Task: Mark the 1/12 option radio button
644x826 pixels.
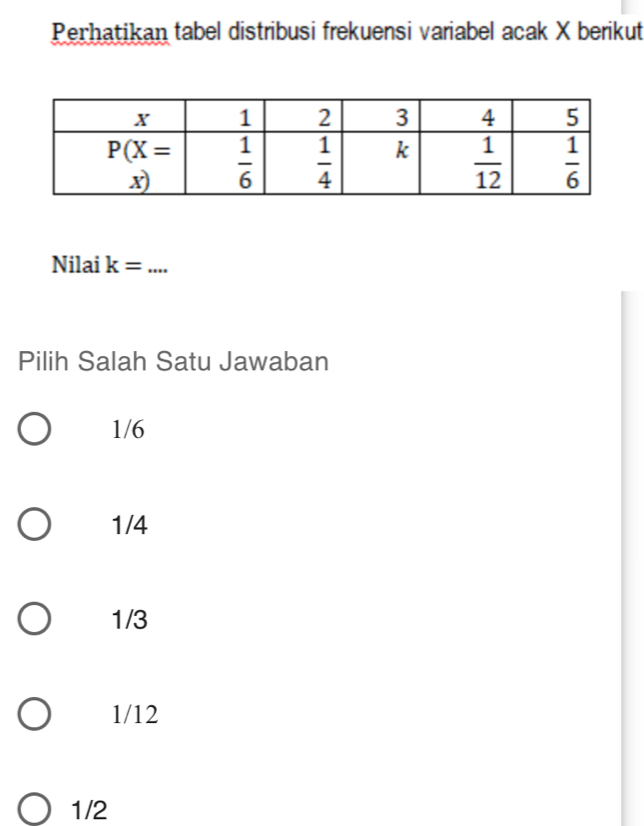Action: [x=34, y=715]
